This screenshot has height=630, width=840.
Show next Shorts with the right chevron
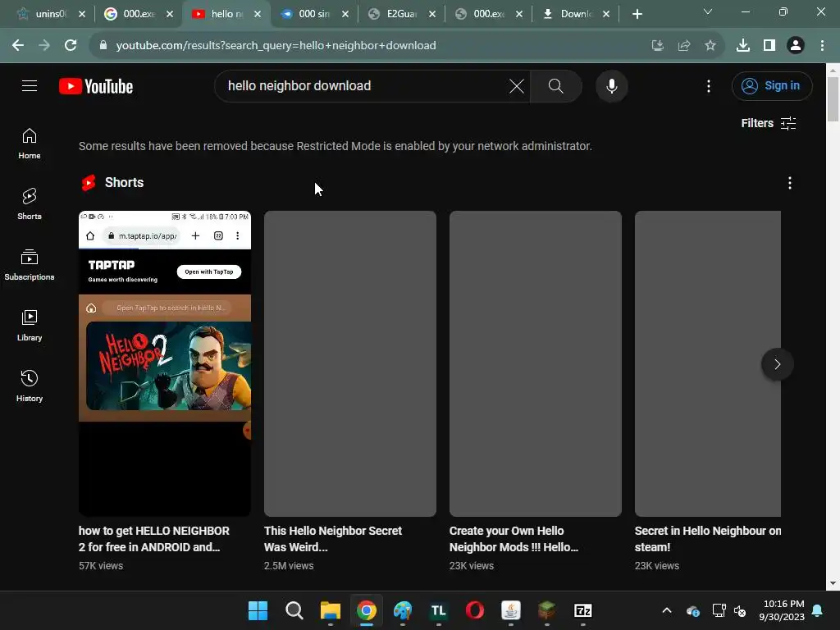click(x=777, y=364)
